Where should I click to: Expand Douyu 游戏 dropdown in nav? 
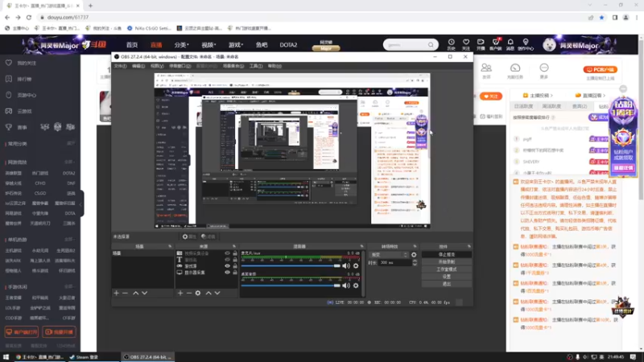point(236,45)
